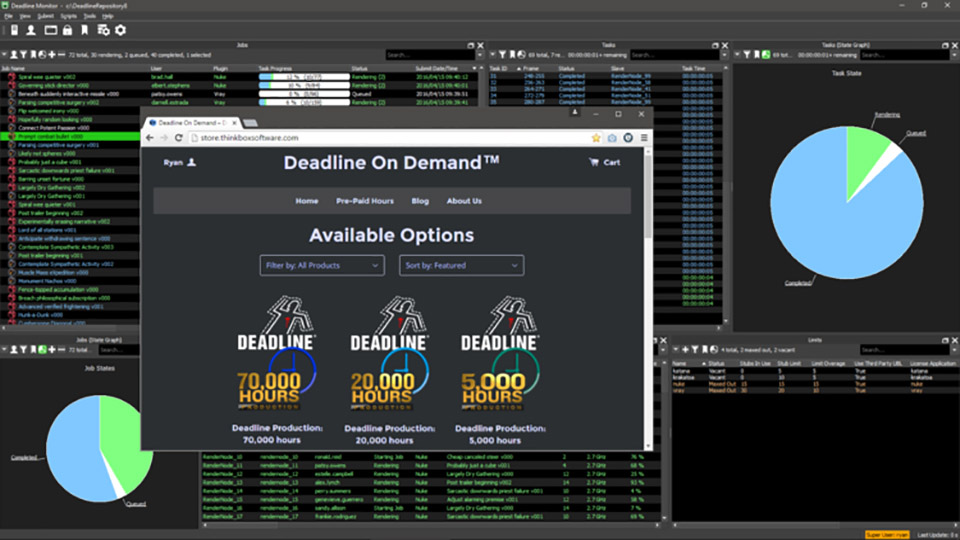Image resolution: width=960 pixels, height=540 pixels.
Task: Toggle the pie graph icon in Jobs panel
Action: tap(42, 55)
